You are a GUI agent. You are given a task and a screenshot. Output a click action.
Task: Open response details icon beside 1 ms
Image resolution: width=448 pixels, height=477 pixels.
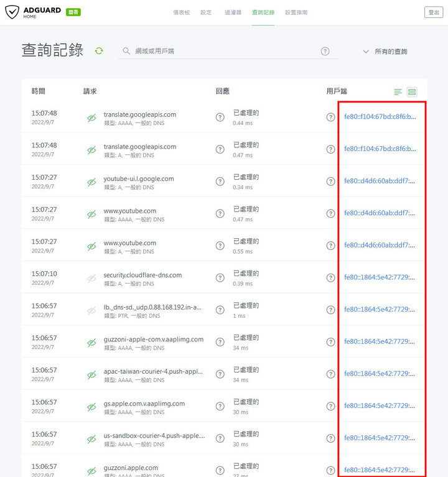(220, 310)
